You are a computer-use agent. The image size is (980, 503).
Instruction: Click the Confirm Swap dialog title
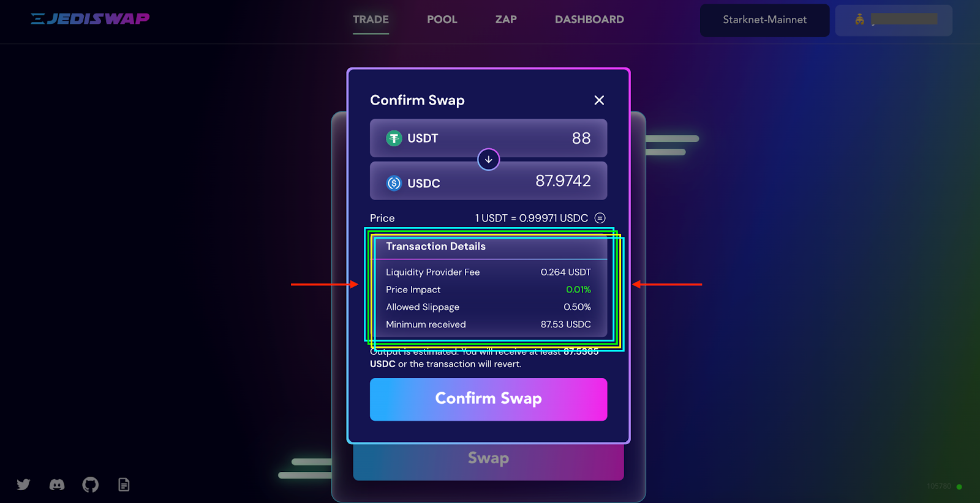point(417,100)
